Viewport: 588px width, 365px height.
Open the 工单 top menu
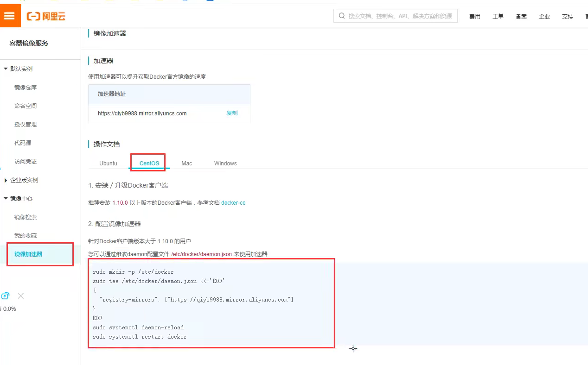(498, 17)
